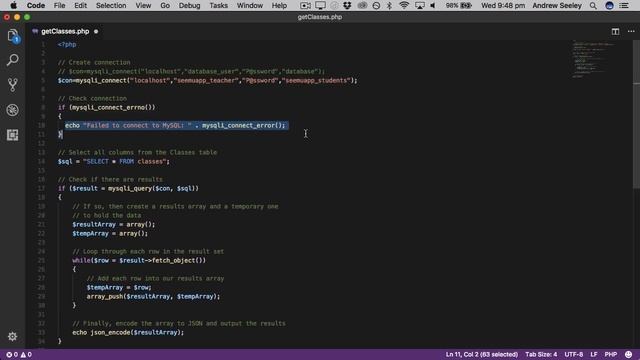This screenshot has width=640, height=360.
Task: Open the Notification Center list icon
Action: pos(624,6)
